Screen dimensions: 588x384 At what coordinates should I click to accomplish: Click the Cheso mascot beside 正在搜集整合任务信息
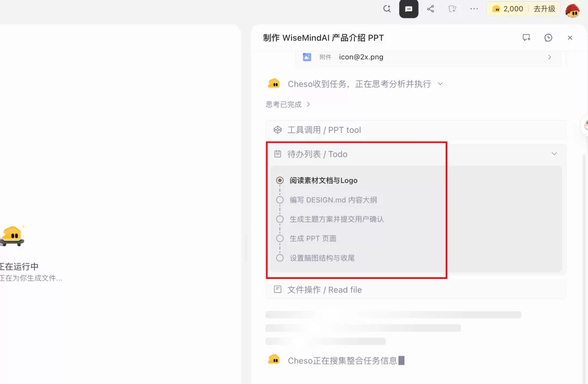(274, 360)
